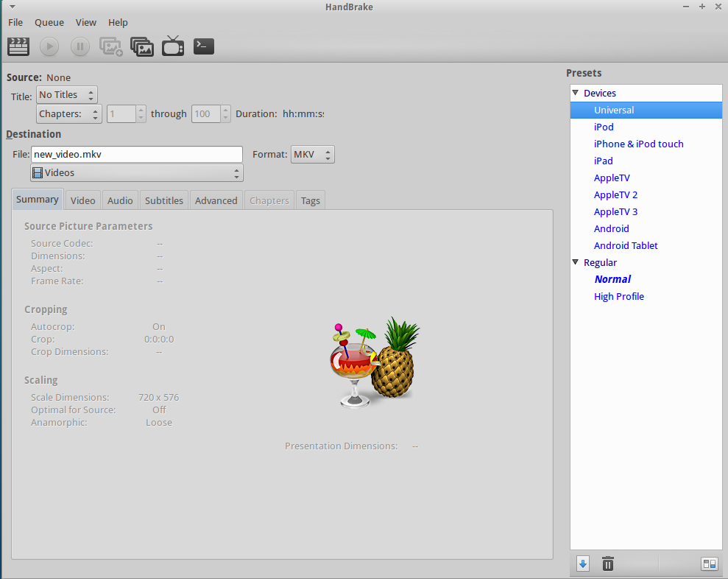Save preset with blue down-arrow icon
The image size is (728, 579).
(x=583, y=564)
